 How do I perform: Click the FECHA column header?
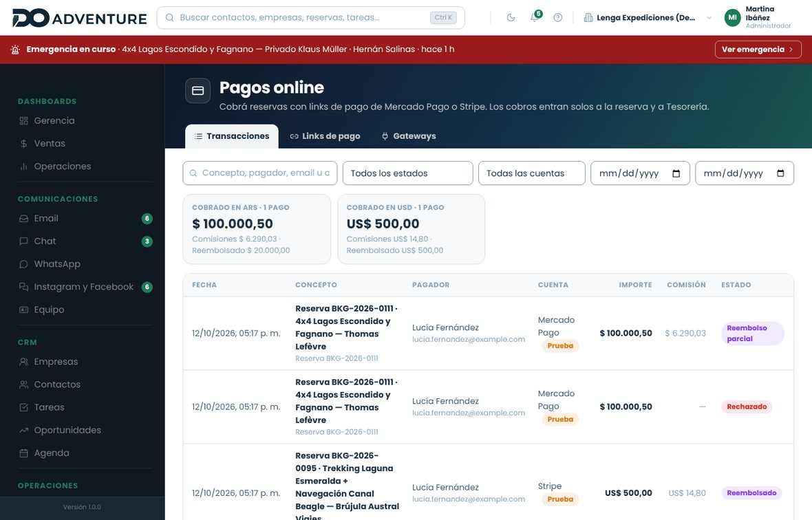(x=204, y=285)
